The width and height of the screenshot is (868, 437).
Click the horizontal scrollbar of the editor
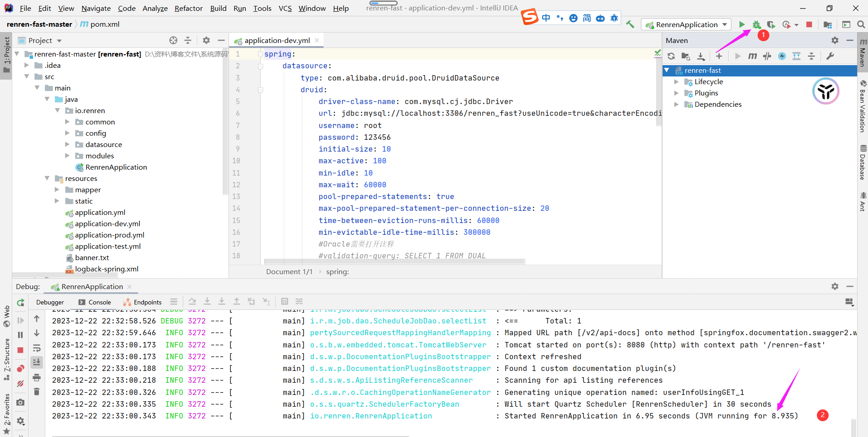pyautogui.click(x=394, y=261)
